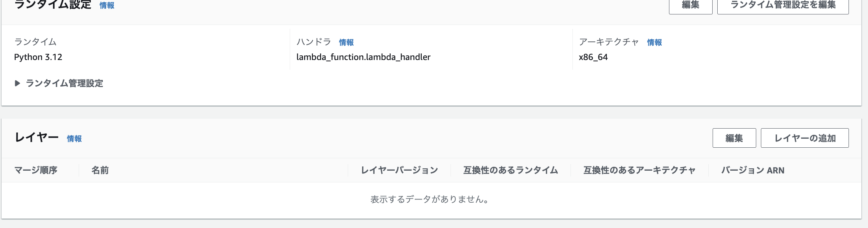Expand the ランタイム管理設定 disclosure triangle

[x=17, y=83]
